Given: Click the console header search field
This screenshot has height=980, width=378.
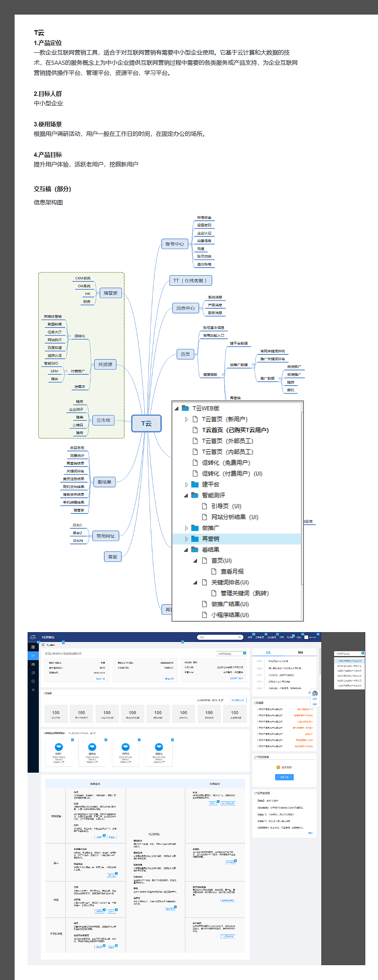Looking at the screenshot, I should (x=220, y=637).
